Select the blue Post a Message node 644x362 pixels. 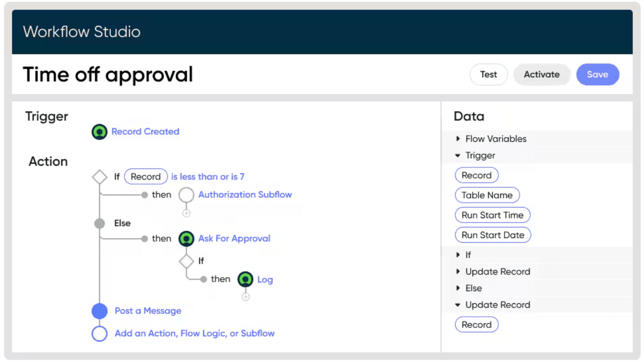100,311
